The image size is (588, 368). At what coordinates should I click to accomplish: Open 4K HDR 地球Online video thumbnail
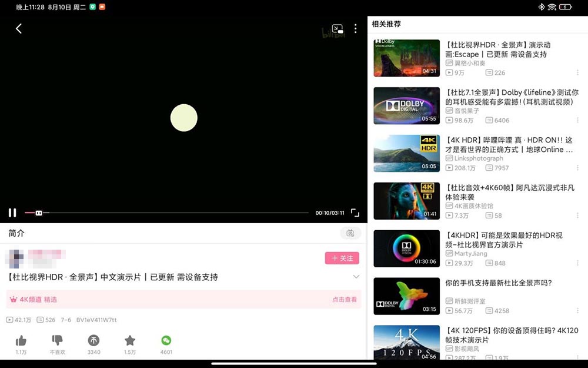pyautogui.click(x=406, y=153)
